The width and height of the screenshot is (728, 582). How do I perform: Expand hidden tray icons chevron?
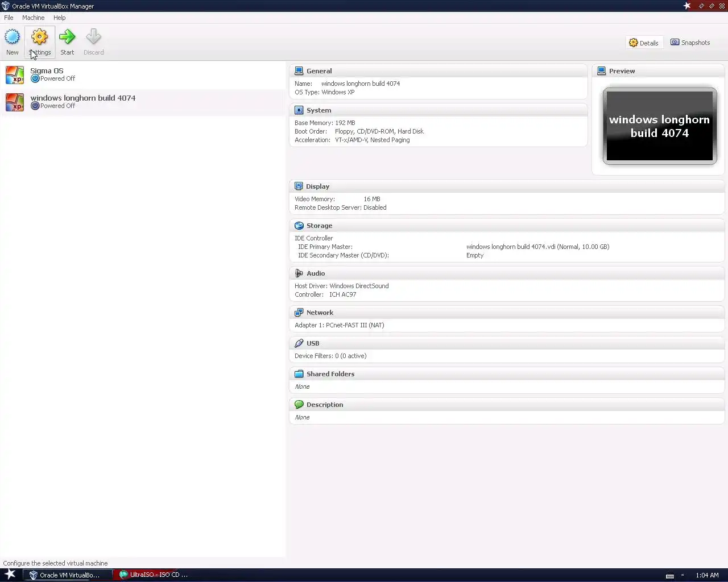(x=682, y=575)
